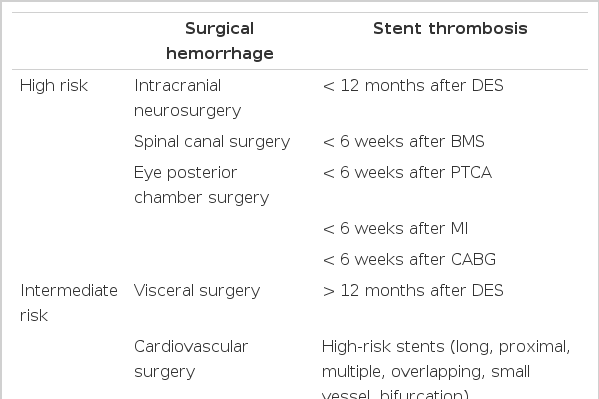
Task: Click the word 'risk' under Intermediate
Action: (34, 316)
